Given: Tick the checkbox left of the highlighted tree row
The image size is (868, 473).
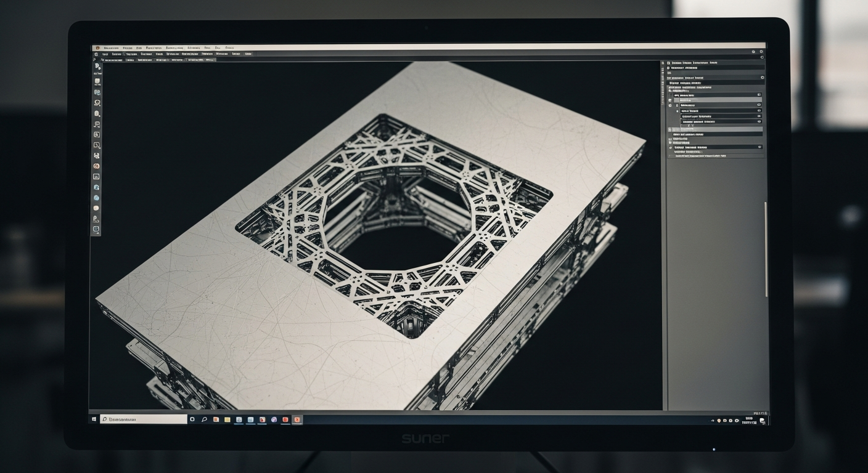Looking at the screenshot, I should [x=671, y=100].
